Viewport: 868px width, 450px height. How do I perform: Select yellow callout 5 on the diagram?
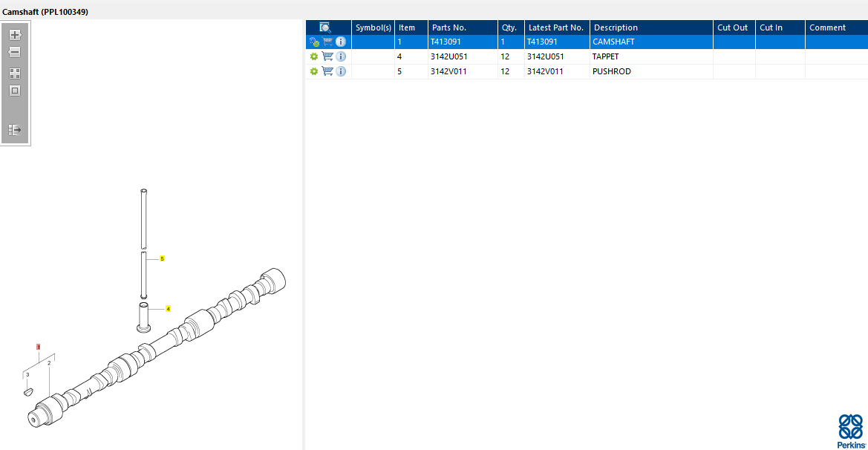[162, 258]
